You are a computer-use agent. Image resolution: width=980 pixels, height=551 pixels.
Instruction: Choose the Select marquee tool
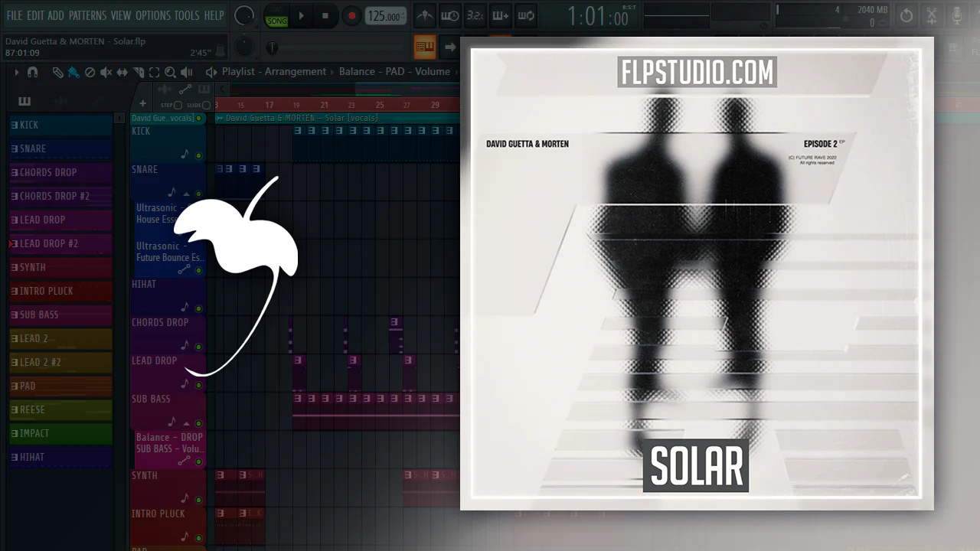click(154, 72)
